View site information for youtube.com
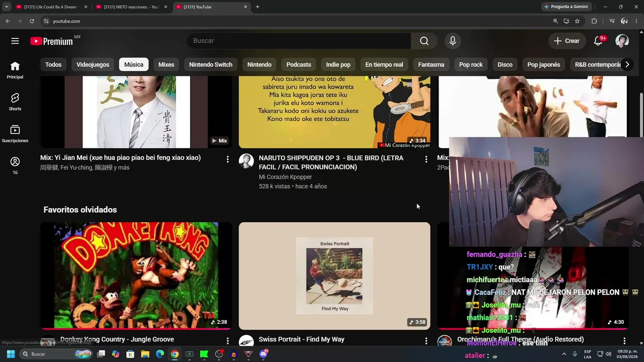The height and width of the screenshot is (362, 644). tap(46, 21)
